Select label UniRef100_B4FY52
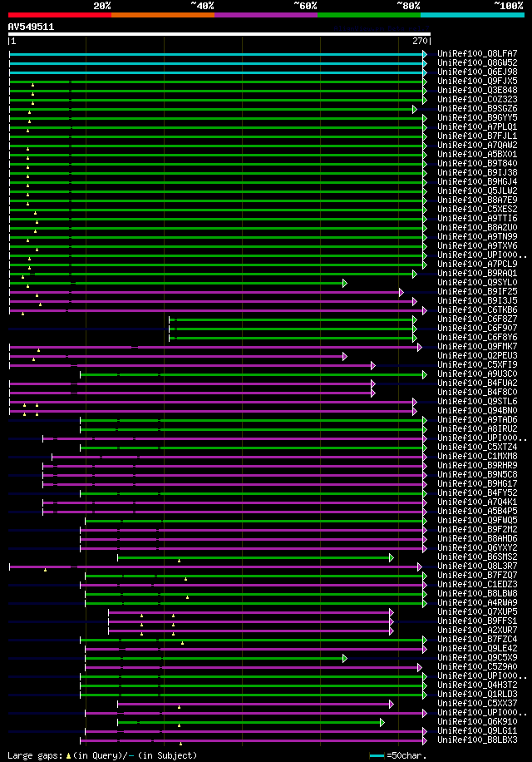The width and height of the screenshot is (532, 762). pyautogui.click(x=477, y=492)
